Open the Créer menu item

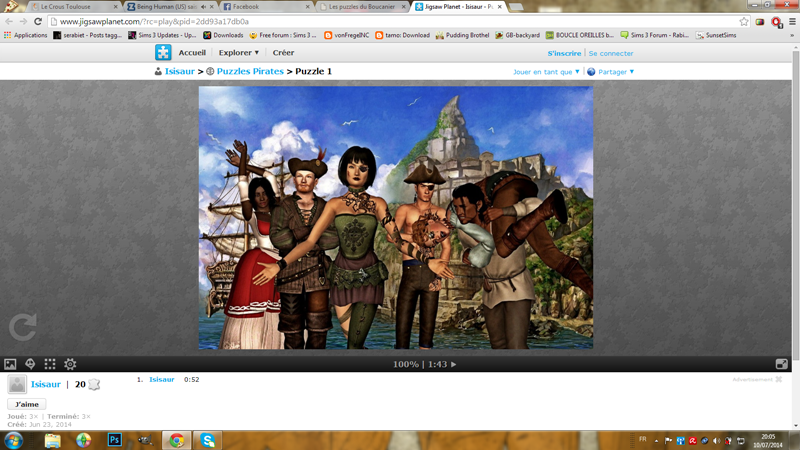pos(283,53)
